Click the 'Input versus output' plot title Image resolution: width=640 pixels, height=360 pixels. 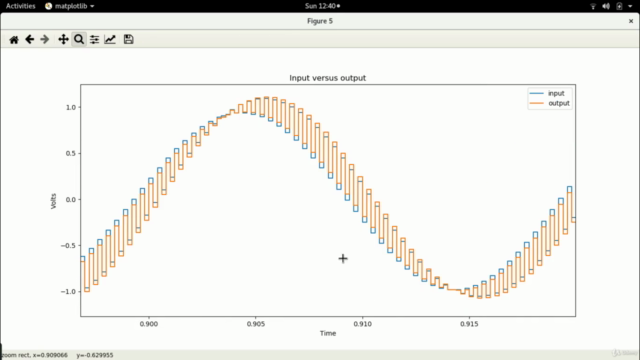tap(327, 78)
